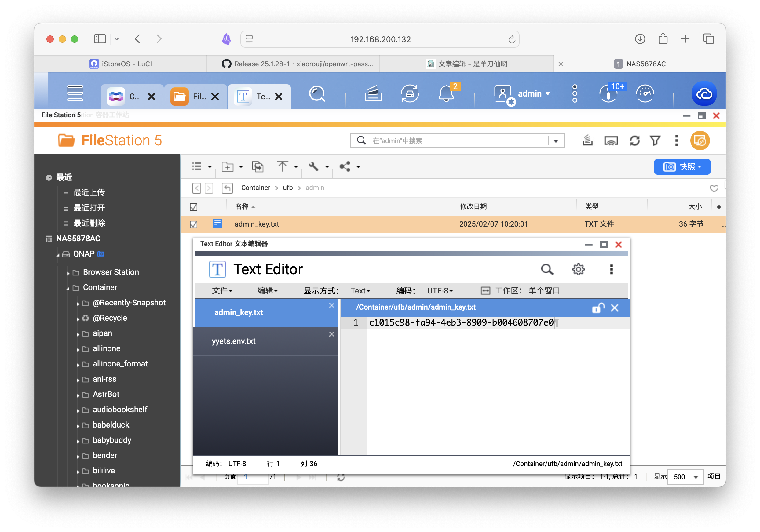Toggle the select-all checkbox in file list header
Viewport: 760px width, 532px height.
(x=194, y=207)
